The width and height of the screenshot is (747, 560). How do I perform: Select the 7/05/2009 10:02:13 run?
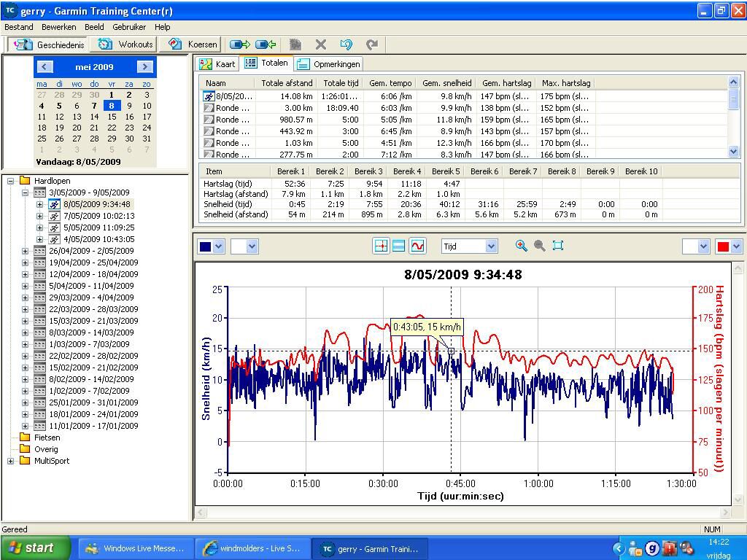[99, 216]
